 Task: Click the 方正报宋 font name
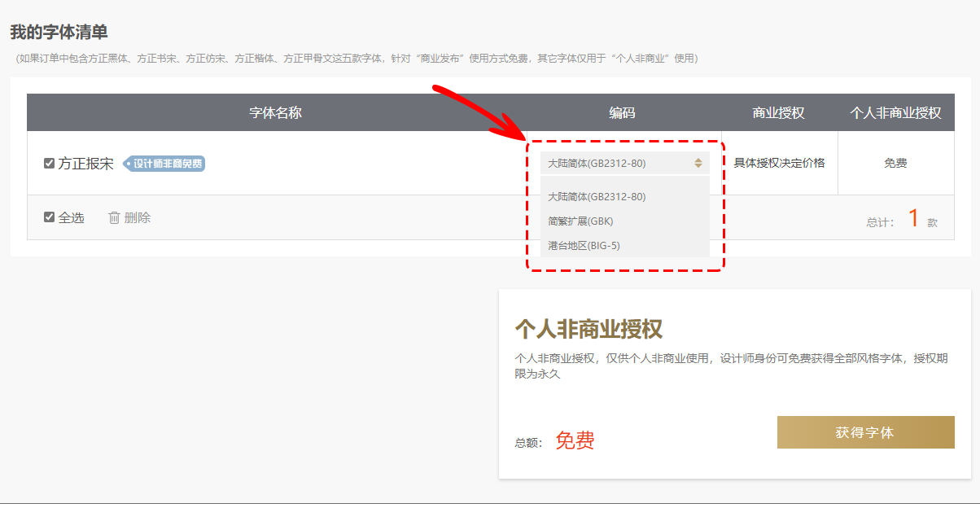[x=85, y=164]
